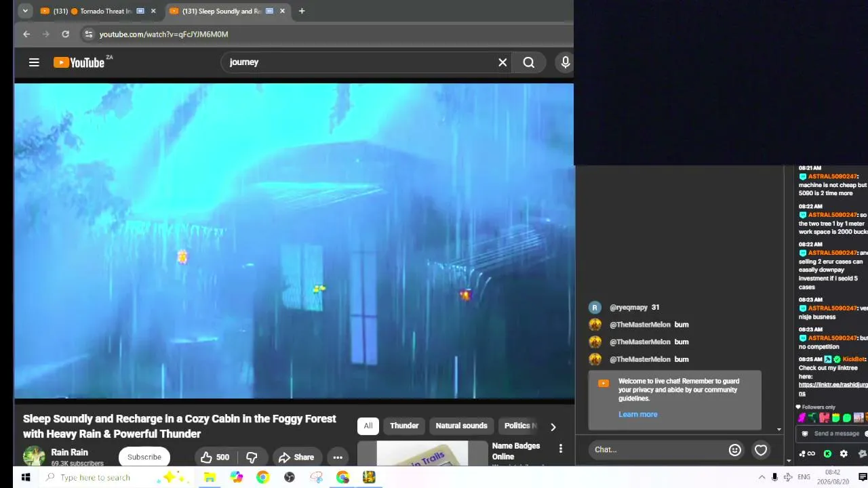
Task: Select the All filter chip
Action: 368,426
